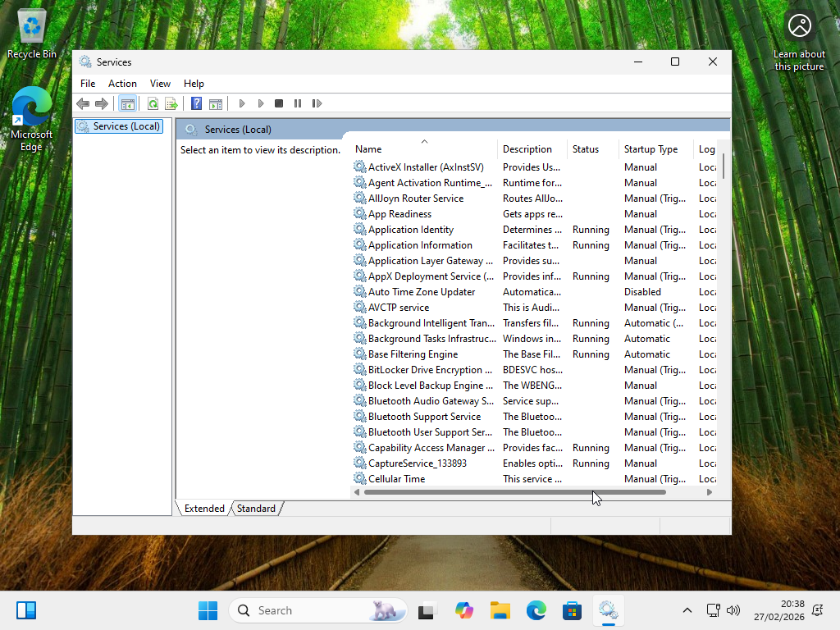Screen dimensions: 840x630
Task: Sort by the Name column header
Action: pyautogui.click(x=424, y=149)
